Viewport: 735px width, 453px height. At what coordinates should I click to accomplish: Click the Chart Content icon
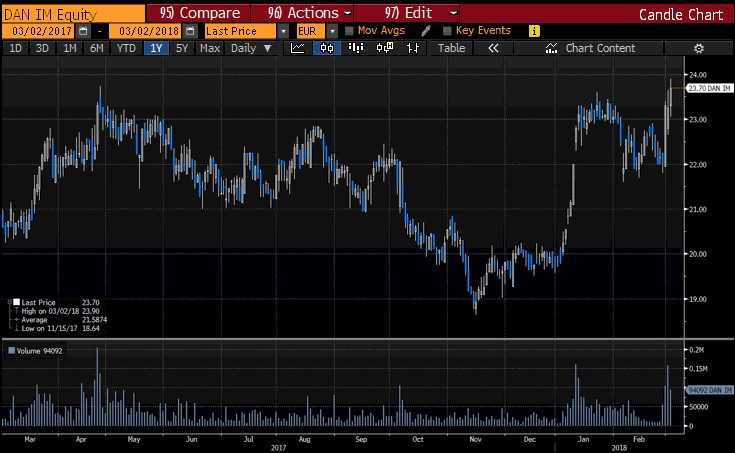tap(551, 48)
